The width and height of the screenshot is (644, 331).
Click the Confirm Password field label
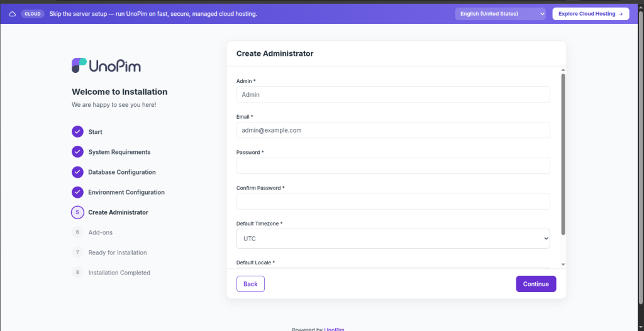click(x=260, y=188)
